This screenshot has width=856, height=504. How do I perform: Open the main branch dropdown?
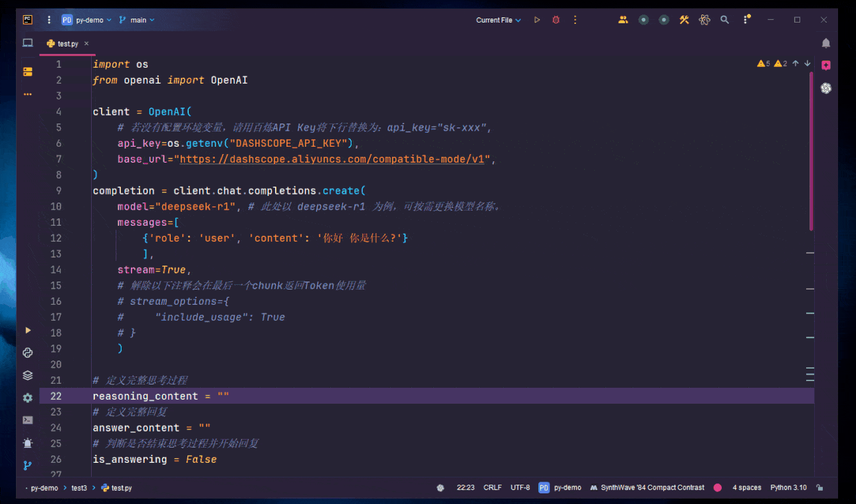click(136, 20)
